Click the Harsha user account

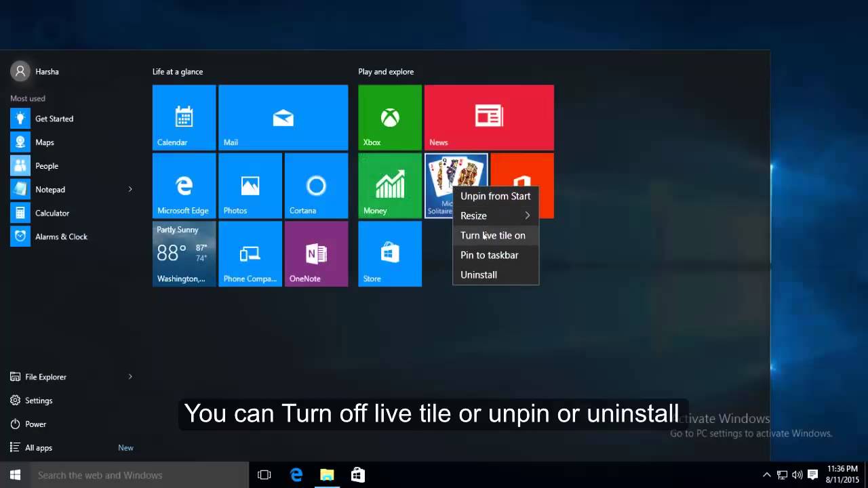[35, 71]
